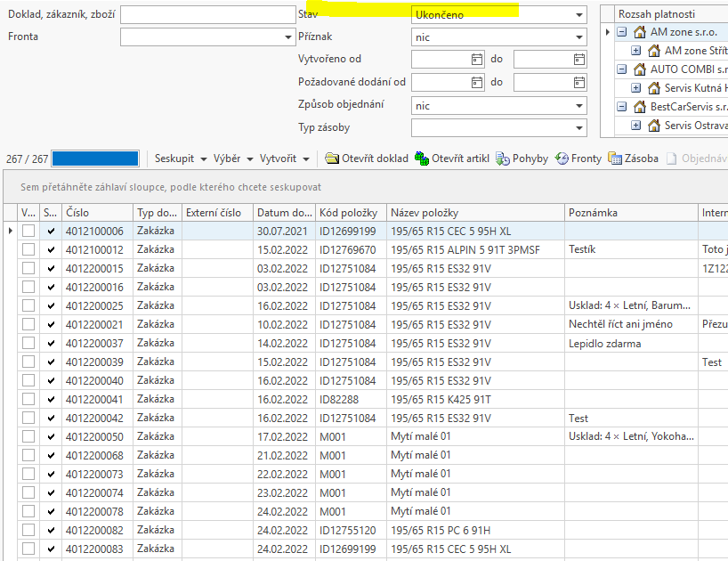Click the Zásoba stock icon

pyautogui.click(x=615, y=159)
